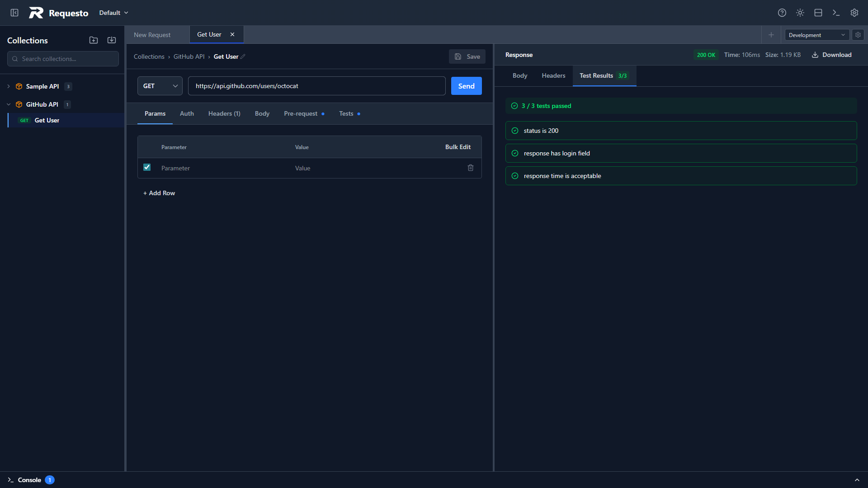Open the settings gear in top bar

click(854, 13)
